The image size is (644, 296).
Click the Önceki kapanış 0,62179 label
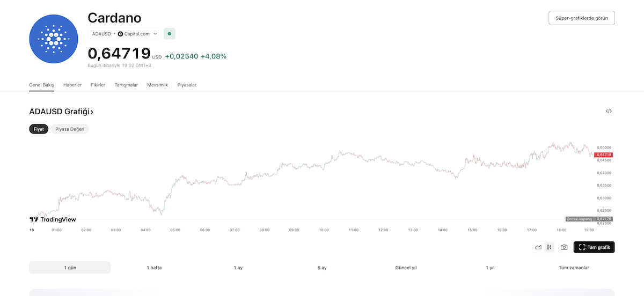pos(589,219)
